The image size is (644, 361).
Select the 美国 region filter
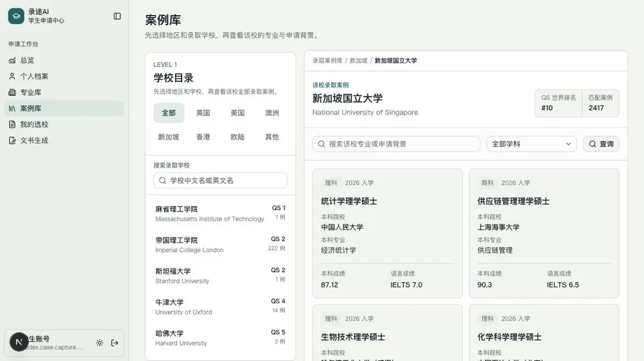[x=238, y=113]
